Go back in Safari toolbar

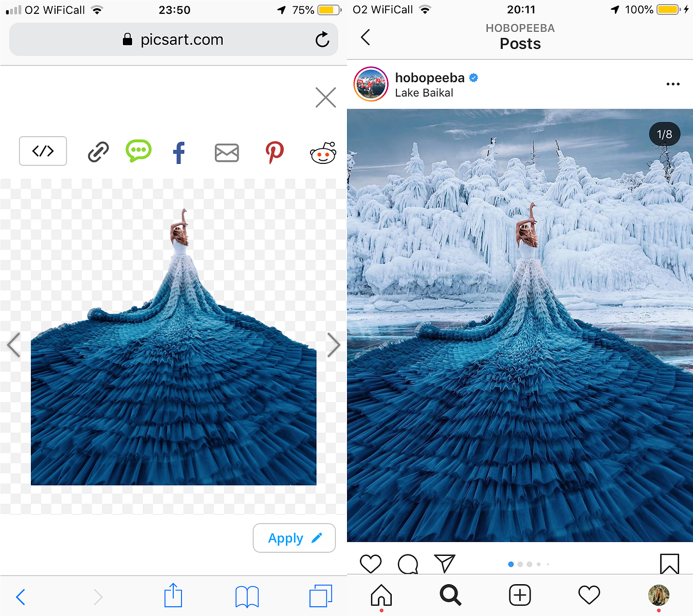(21, 597)
